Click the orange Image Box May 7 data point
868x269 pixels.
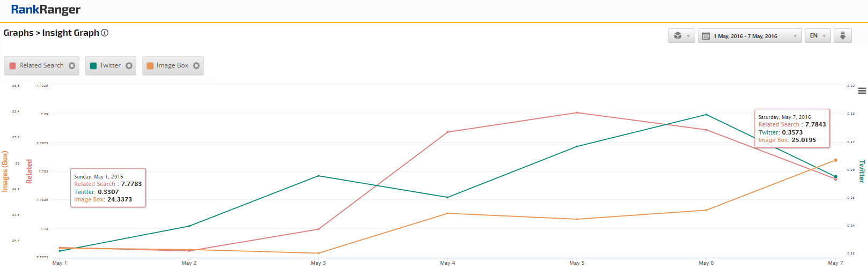(835, 160)
